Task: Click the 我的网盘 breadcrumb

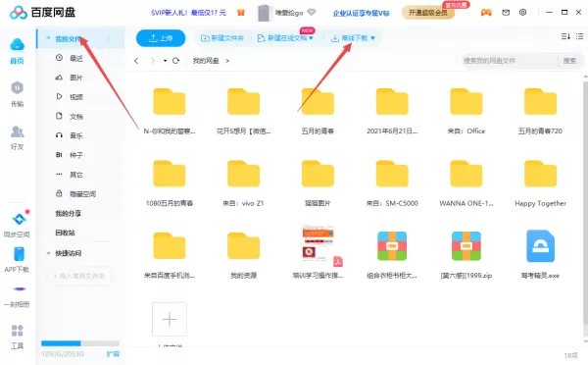Action: click(206, 61)
